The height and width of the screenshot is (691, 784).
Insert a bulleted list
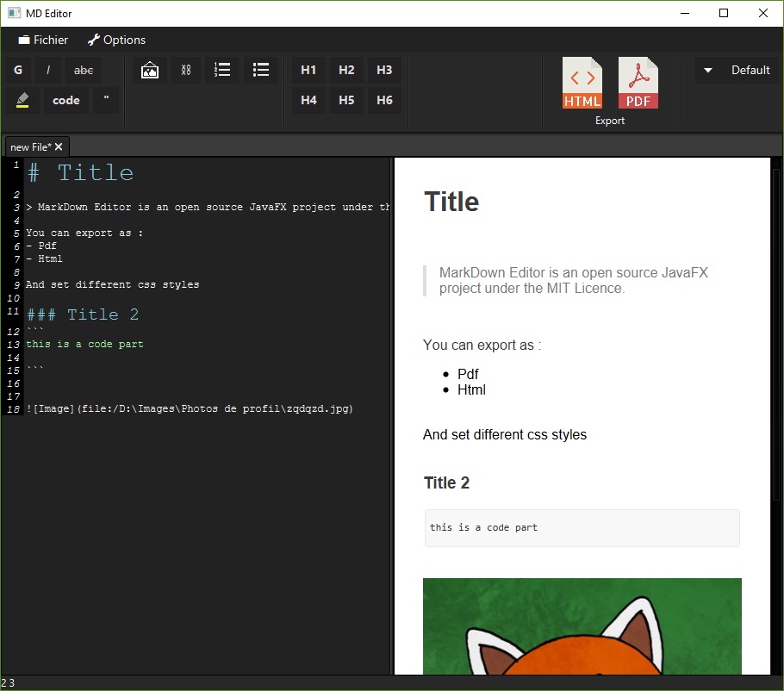[262, 71]
